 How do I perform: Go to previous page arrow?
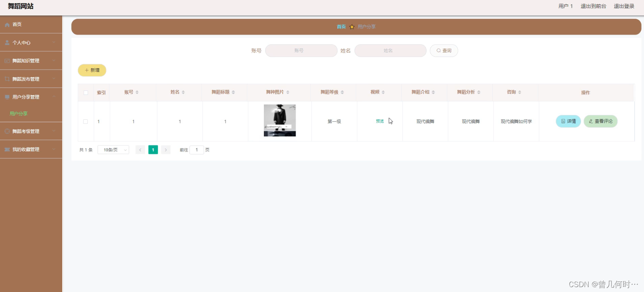(140, 150)
